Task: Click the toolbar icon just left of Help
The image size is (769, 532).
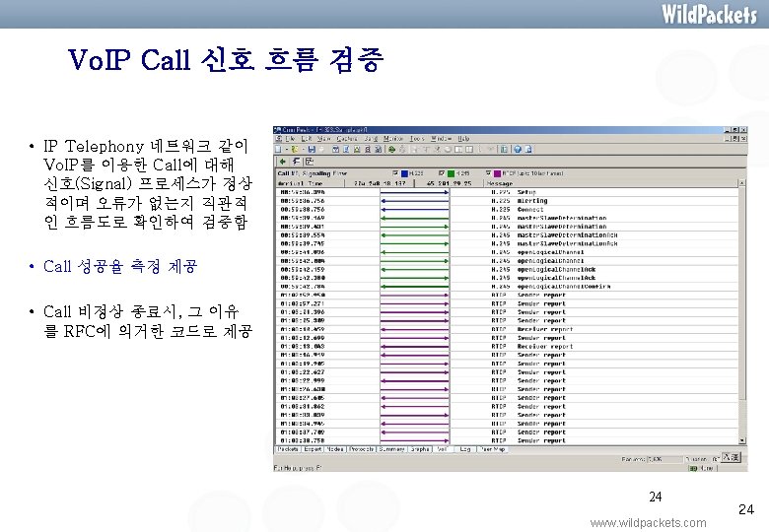Action: (504, 150)
